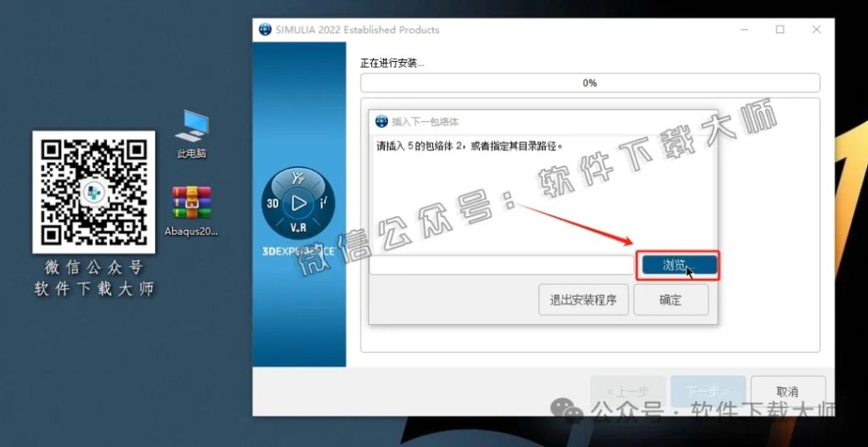Click the 正在进行安装 status text
868x447 pixels.
[x=392, y=63]
